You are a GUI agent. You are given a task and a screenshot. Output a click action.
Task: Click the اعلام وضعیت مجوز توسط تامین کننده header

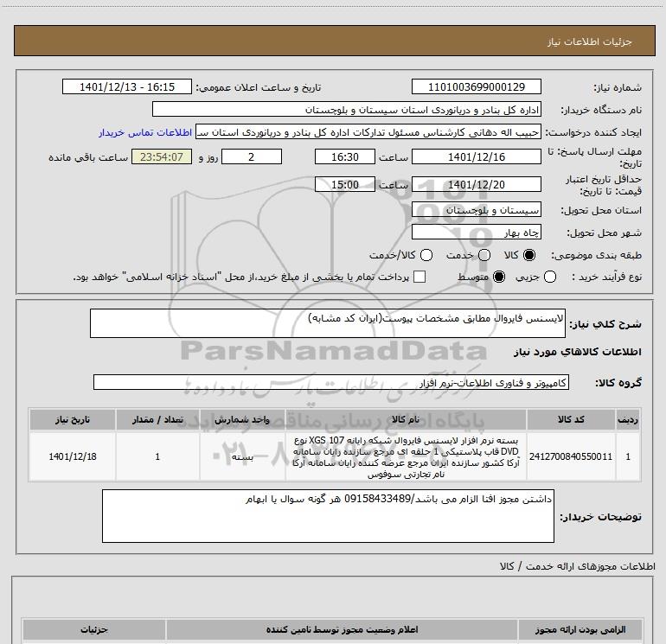[342, 629]
